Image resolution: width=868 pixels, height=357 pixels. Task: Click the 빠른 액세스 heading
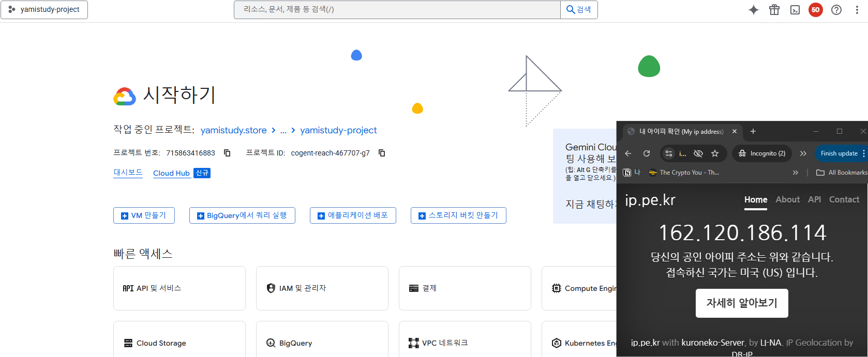coord(143,254)
